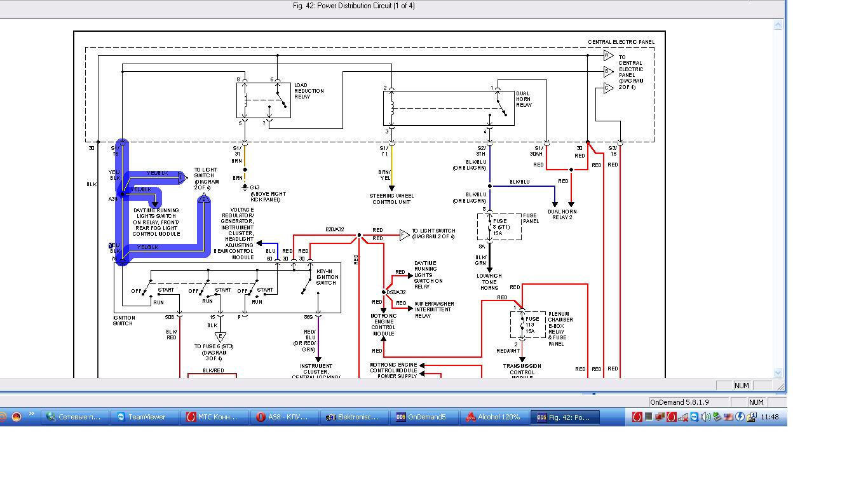Image resolution: width=868 pixels, height=488 pixels.
Task: Open Alcohol 120% from taskbar
Action: [492, 417]
